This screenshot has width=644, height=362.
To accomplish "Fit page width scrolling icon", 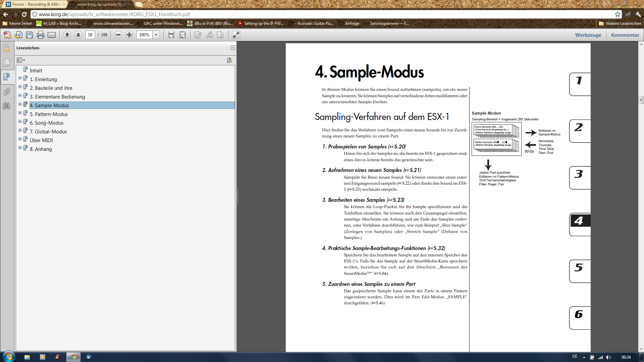I will tap(171, 35).
